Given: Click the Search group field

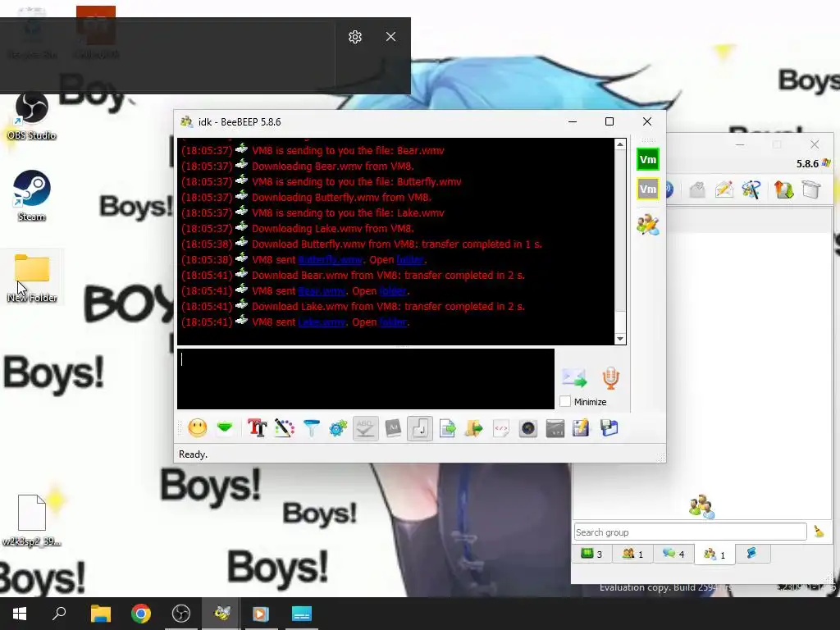Looking at the screenshot, I should 690,532.
